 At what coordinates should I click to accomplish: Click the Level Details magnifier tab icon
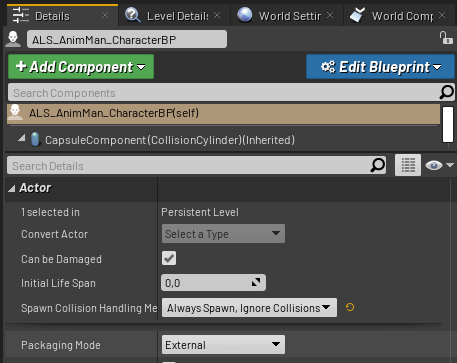[132, 15]
